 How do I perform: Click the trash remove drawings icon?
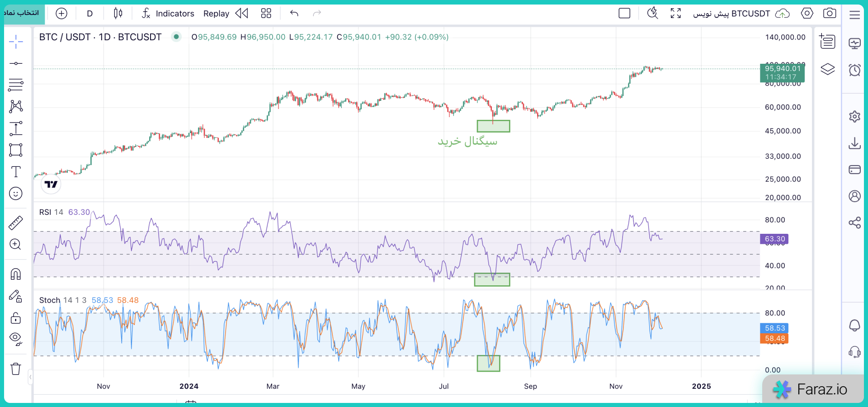click(x=16, y=369)
